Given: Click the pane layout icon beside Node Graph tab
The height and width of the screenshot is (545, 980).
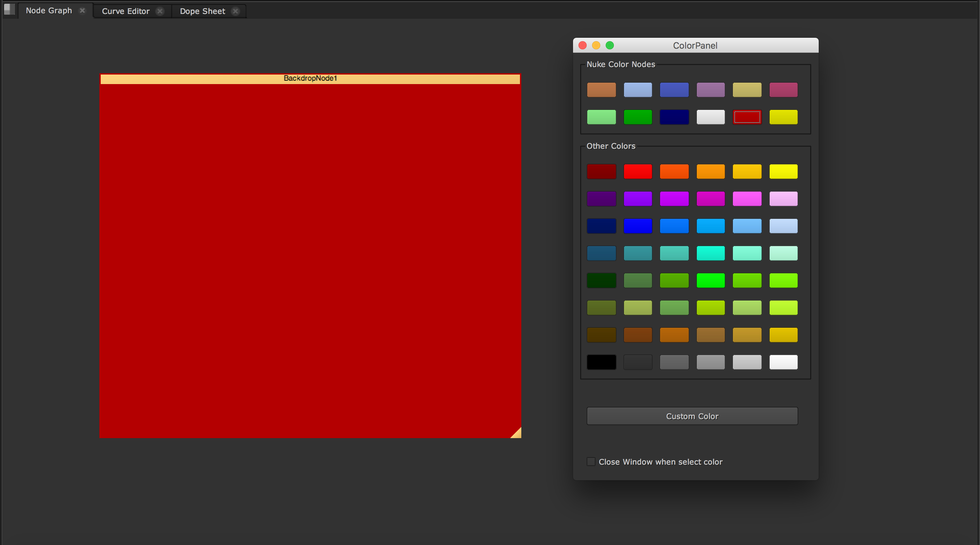Looking at the screenshot, I should coord(9,9).
